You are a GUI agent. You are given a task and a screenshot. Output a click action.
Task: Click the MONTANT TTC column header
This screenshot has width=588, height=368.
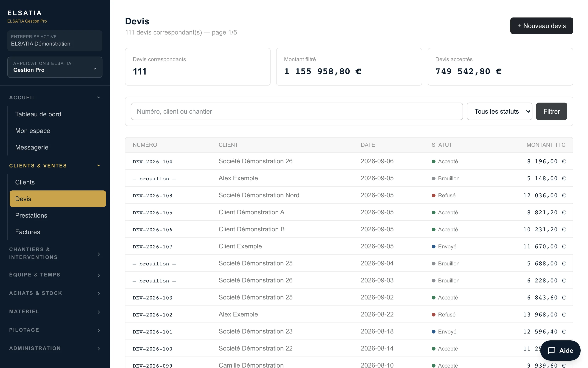point(546,145)
